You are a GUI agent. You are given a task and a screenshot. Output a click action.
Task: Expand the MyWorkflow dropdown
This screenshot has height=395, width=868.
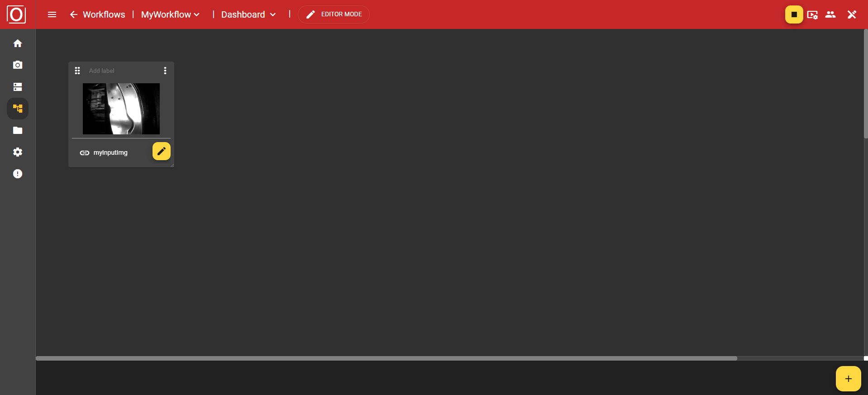(171, 14)
